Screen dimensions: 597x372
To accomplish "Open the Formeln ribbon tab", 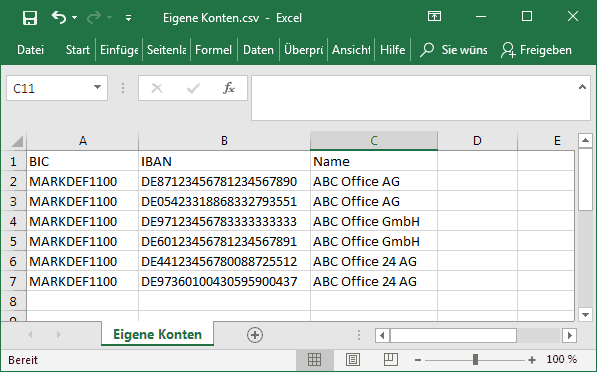I will pos(213,50).
